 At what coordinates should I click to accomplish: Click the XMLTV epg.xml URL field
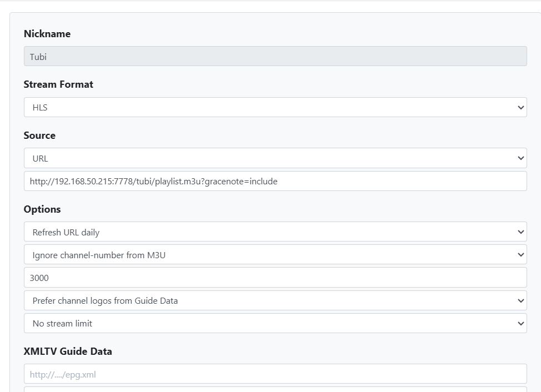(x=275, y=374)
